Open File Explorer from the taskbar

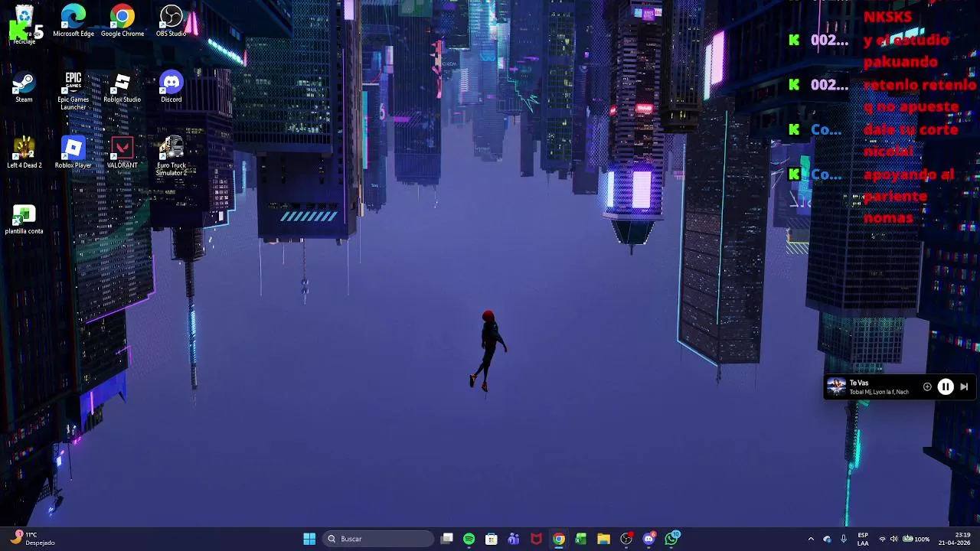pyautogui.click(x=603, y=539)
